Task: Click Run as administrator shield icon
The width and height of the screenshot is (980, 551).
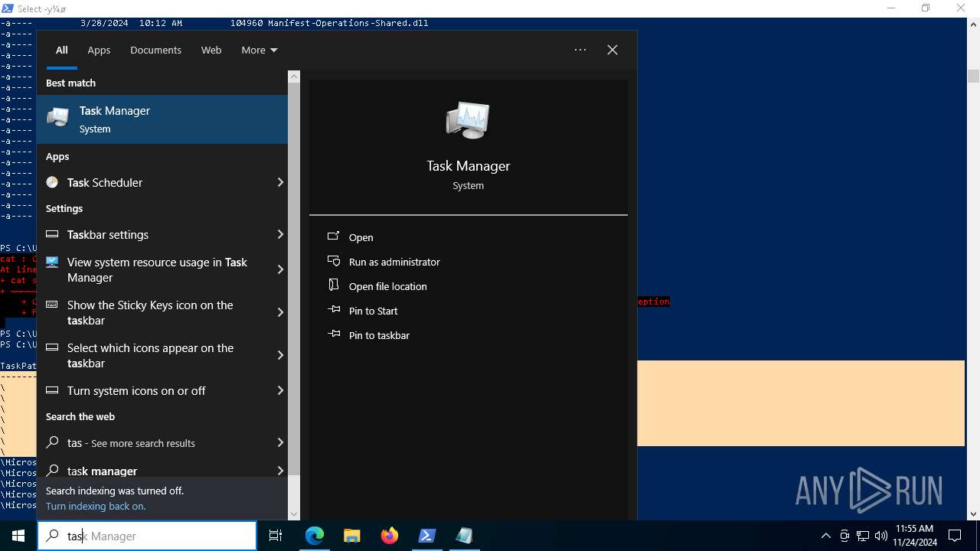Action: point(334,261)
